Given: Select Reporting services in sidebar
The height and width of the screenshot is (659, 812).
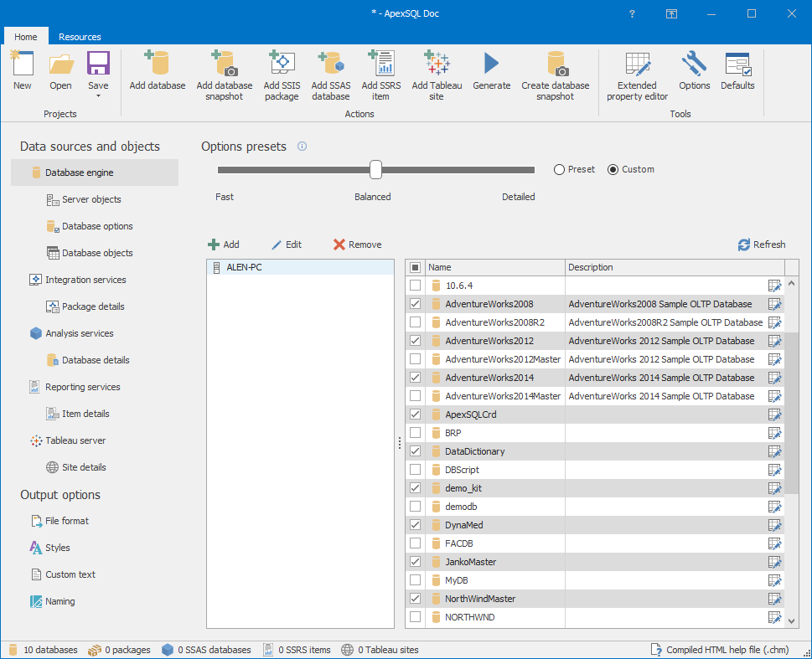Looking at the screenshot, I should coord(75,387).
